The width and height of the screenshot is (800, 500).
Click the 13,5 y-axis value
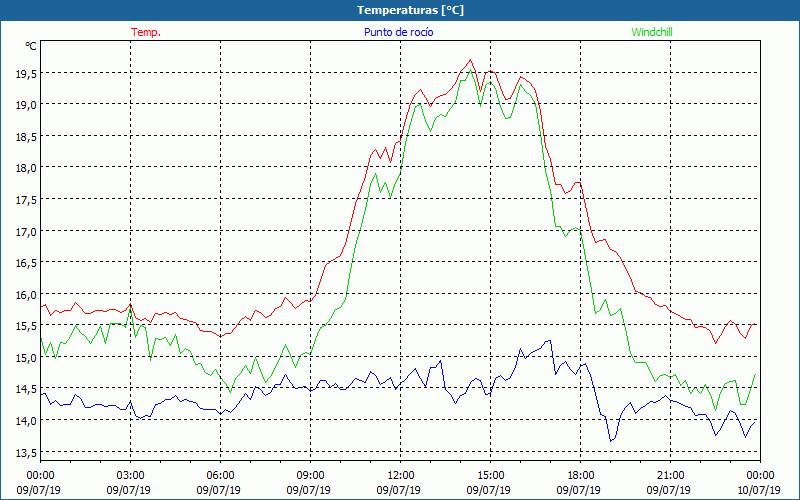point(26,453)
